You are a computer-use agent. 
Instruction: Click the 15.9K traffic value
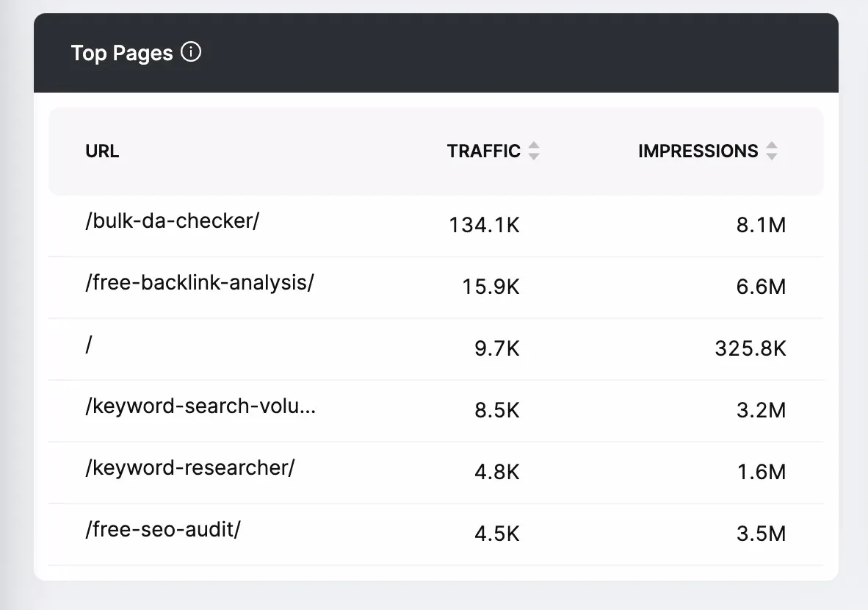(x=491, y=287)
